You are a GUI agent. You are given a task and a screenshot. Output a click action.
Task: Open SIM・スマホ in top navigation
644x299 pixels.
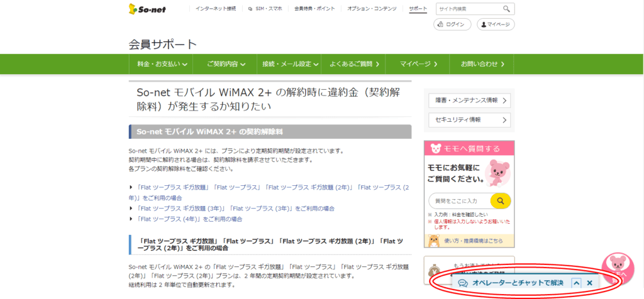pyautogui.click(x=265, y=9)
